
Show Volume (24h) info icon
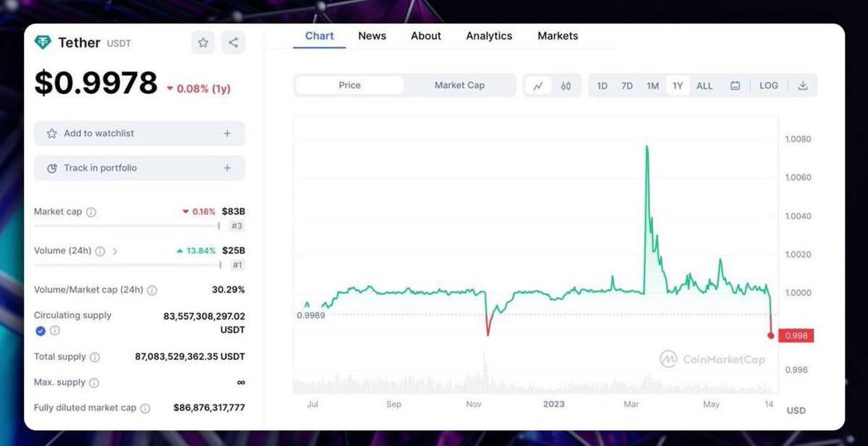click(100, 252)
